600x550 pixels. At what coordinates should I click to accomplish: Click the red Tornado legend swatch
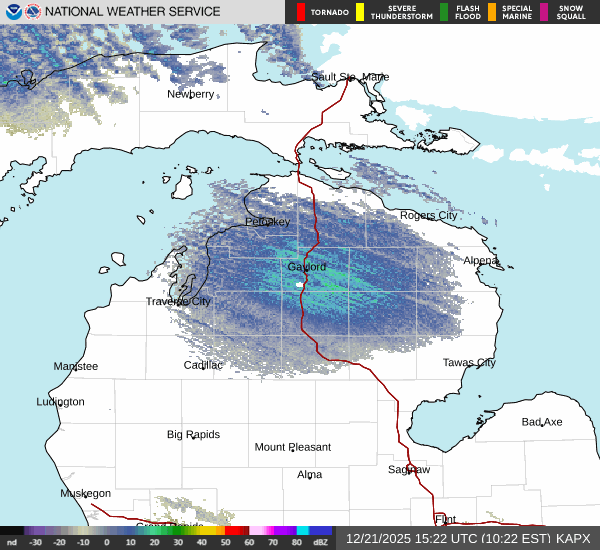pyautogui.click(x=301, y=12)
